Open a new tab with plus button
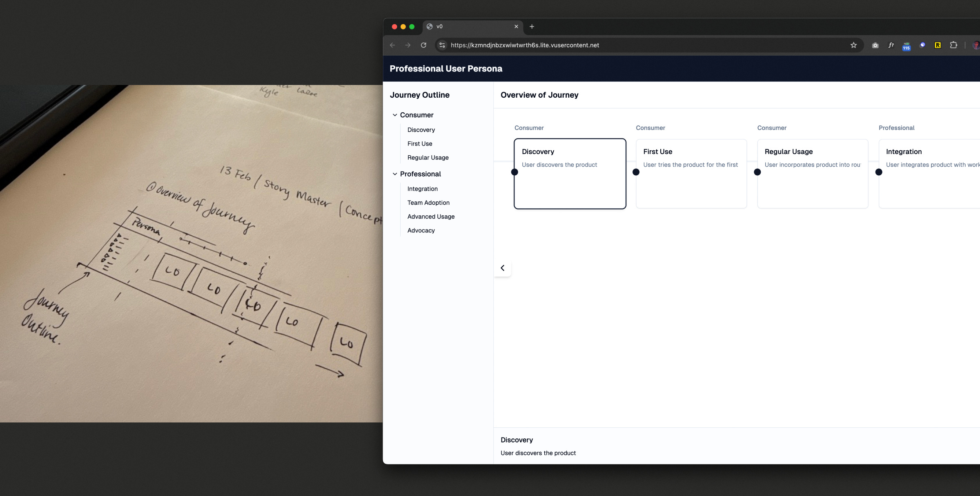Image resolution: width=980 pixels, height=496 pixels. (x=532, y=27)
